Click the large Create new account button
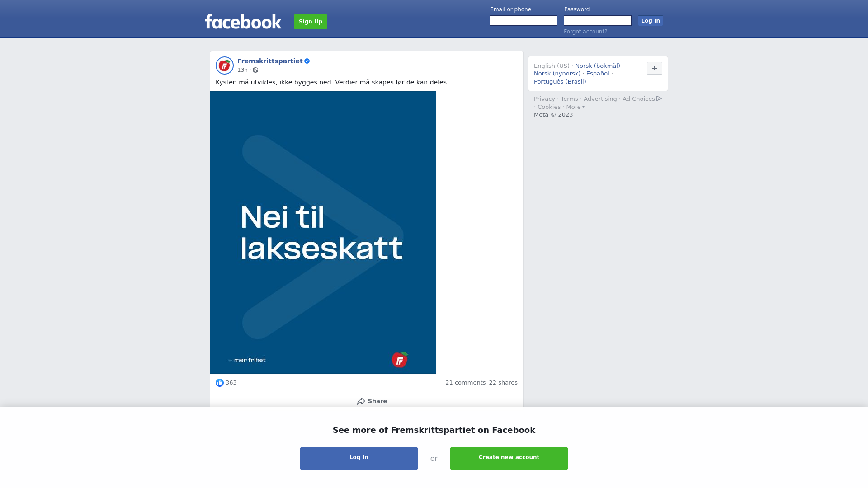 coord(509,459)
